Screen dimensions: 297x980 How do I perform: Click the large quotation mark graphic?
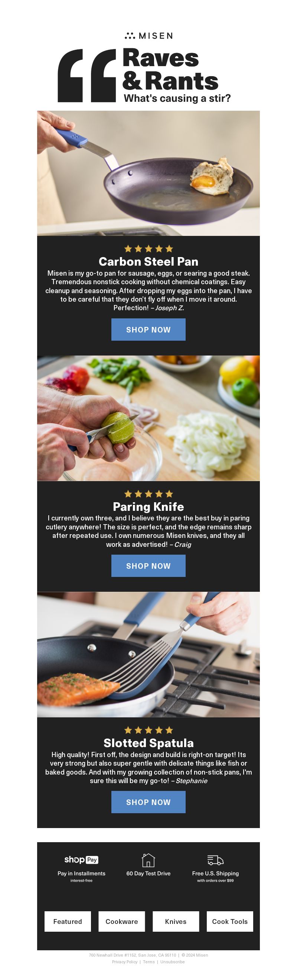(x=87, y=75)
